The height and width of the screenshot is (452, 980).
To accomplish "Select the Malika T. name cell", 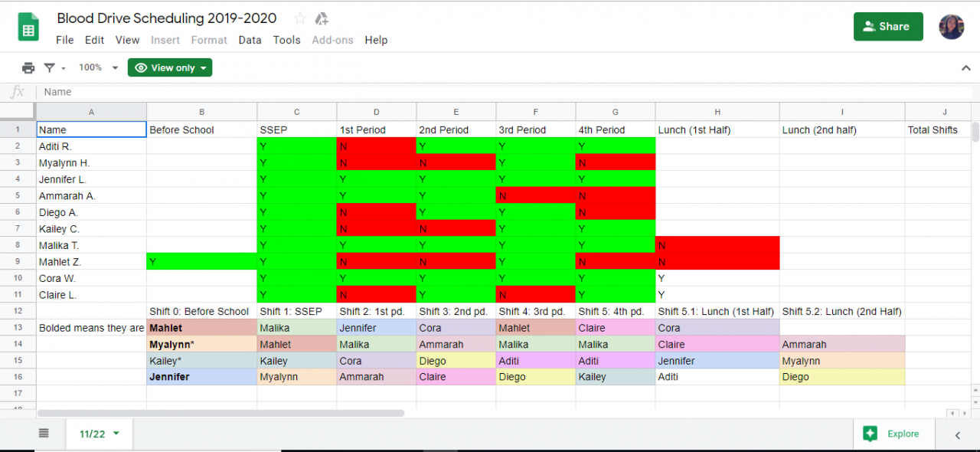I will 91,245.
